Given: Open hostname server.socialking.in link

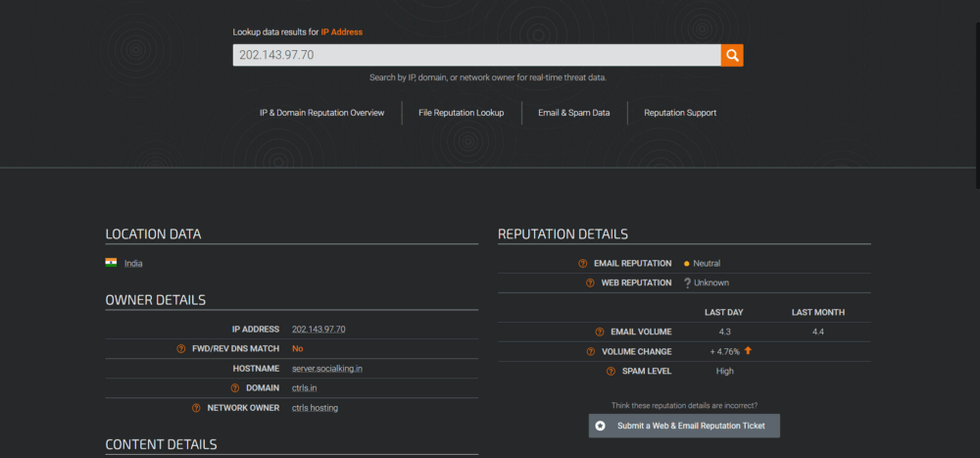Looking at the screenshot, I should click(x=327, y=369).
